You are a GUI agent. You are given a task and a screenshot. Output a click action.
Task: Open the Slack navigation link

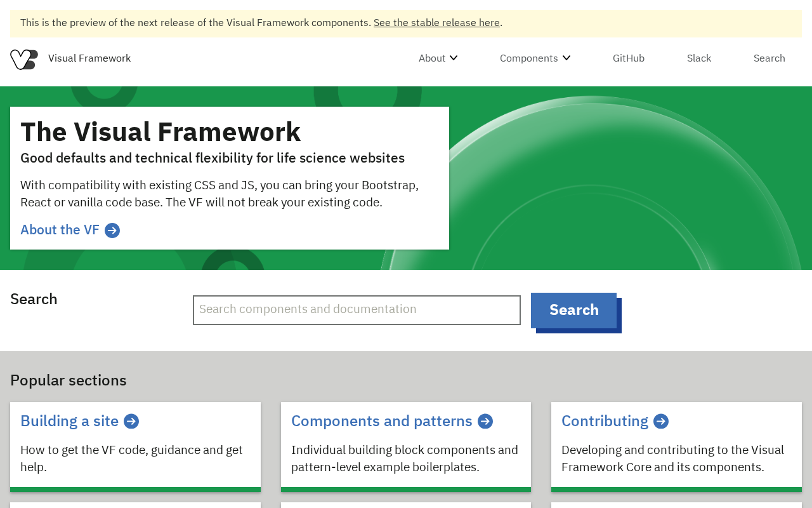point(699,58)
